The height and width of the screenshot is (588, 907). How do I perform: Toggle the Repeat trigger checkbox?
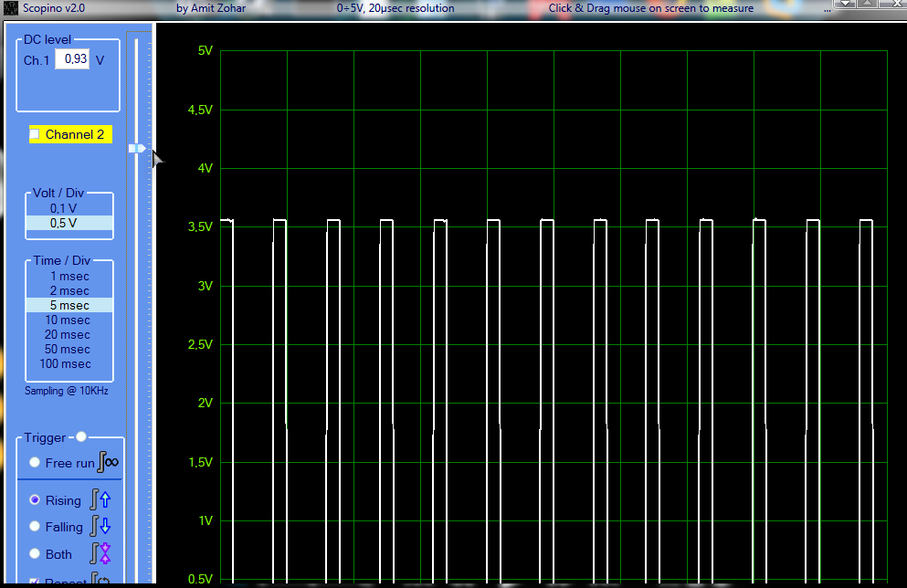point(35,582)
